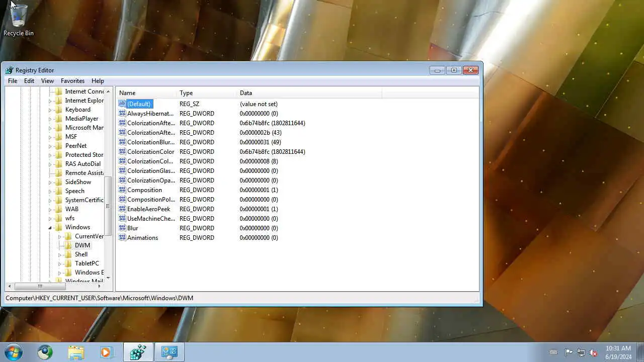Click the Control Panel taskbar button
The image size is (644, 362).
click(x=170, y=352)
